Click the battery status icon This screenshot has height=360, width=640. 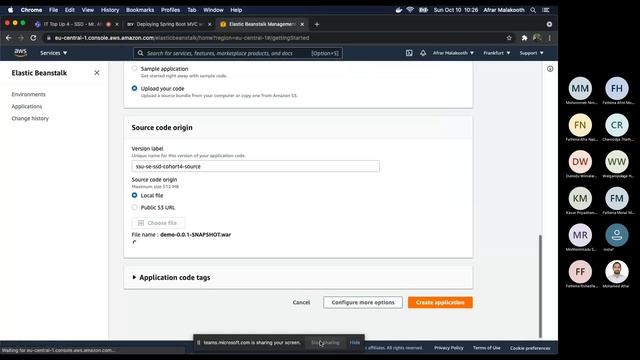point(423,10)
